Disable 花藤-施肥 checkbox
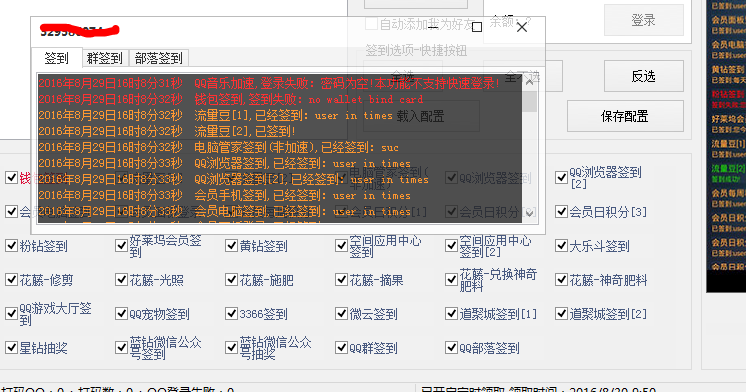This screenshot has width=746, height=392. [x=231, y=280]
